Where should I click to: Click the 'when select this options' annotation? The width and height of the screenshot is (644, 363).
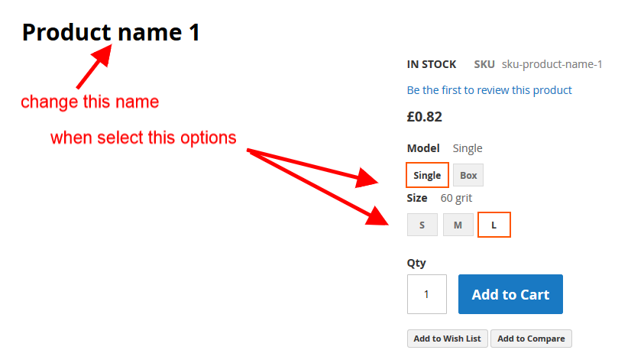143,138
